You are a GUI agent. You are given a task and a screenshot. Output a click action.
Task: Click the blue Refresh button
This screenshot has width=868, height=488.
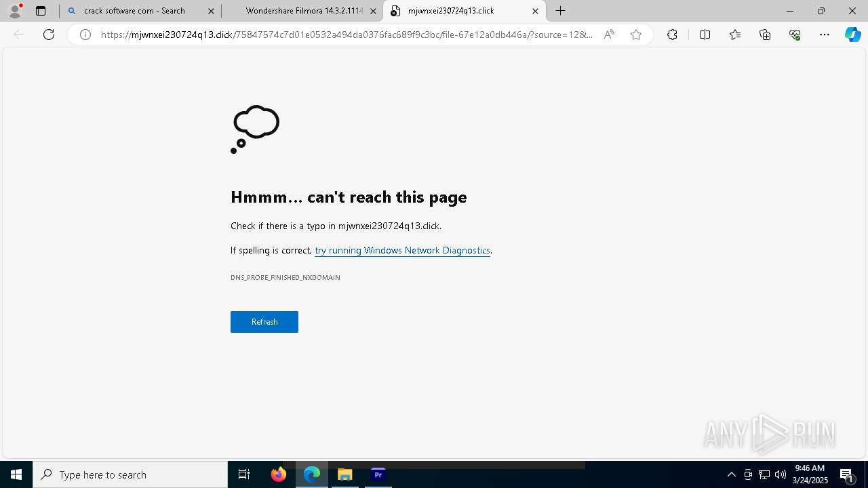click(x=264, y=322)
